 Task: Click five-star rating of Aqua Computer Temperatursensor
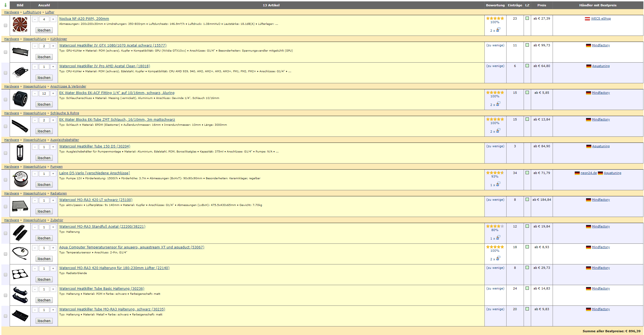pos(495,247)
